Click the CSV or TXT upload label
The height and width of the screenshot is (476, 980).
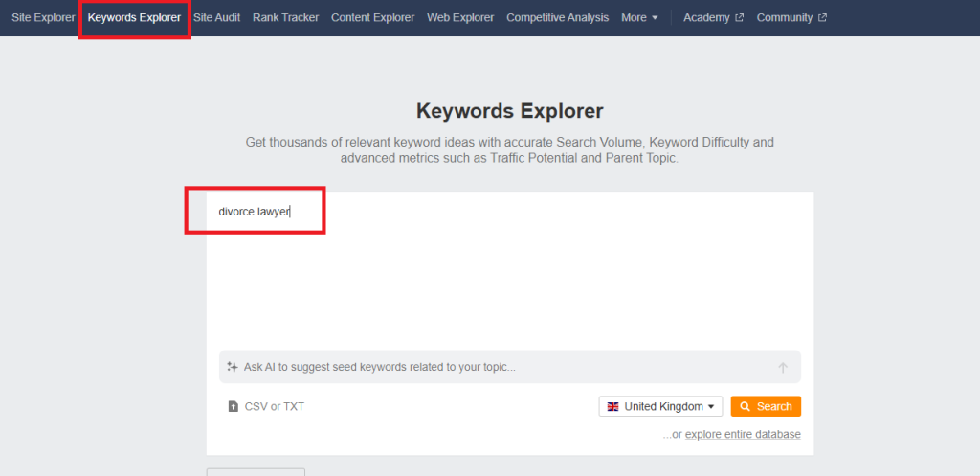coord(274,406)
